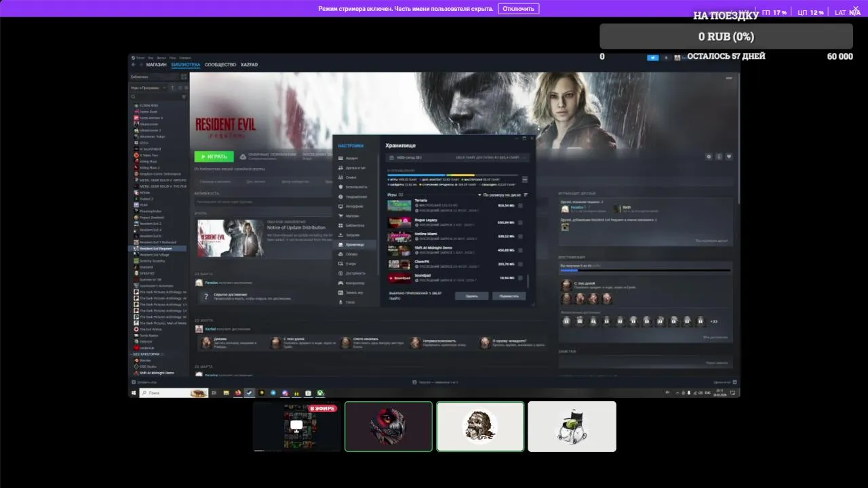Open the БИБЛИОТЕКА tab in Steam

186,64
